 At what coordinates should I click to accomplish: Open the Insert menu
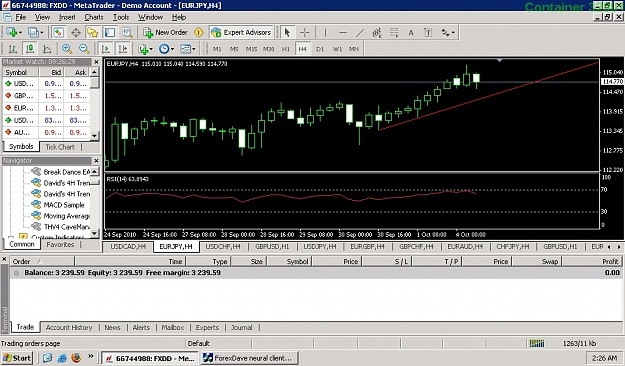tap(67, 17)
